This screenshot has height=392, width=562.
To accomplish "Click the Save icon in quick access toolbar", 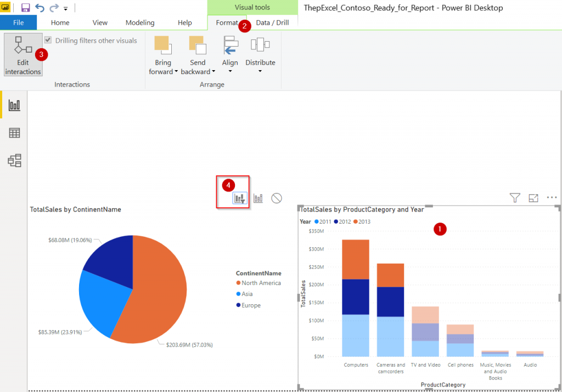I will 25,8.
